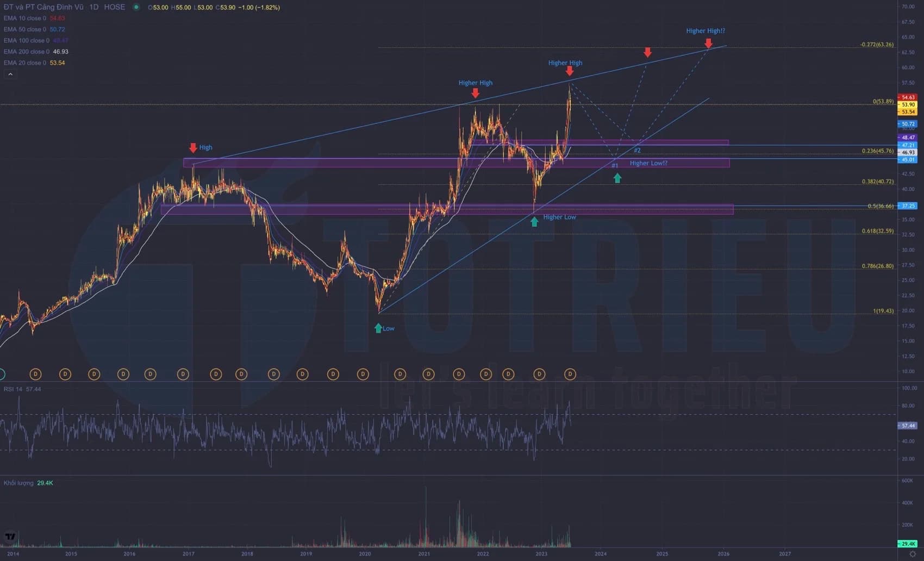Image resolution: width=924 pixels, height=561 pixels.
Task: Collapse the indicator legend with chevron button
Action: (x=10, y=74)
